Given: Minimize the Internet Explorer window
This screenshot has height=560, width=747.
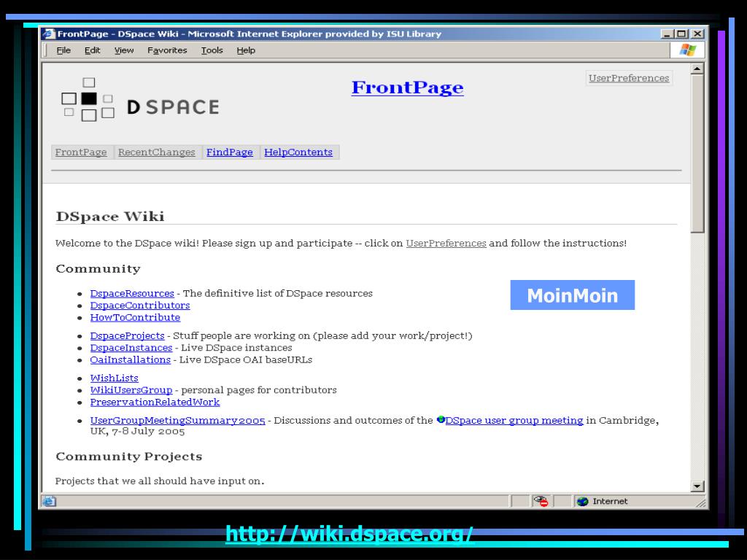Looking at the screenshot, I should pos(667,34).
